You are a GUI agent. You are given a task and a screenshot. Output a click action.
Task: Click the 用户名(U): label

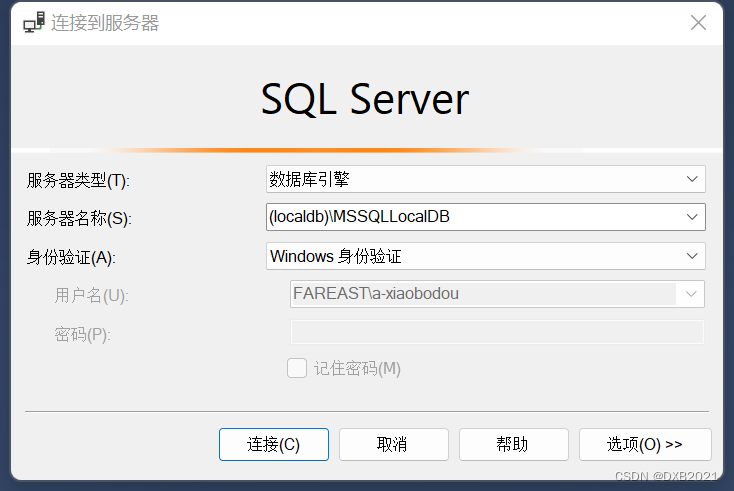[x=92, y=296]
